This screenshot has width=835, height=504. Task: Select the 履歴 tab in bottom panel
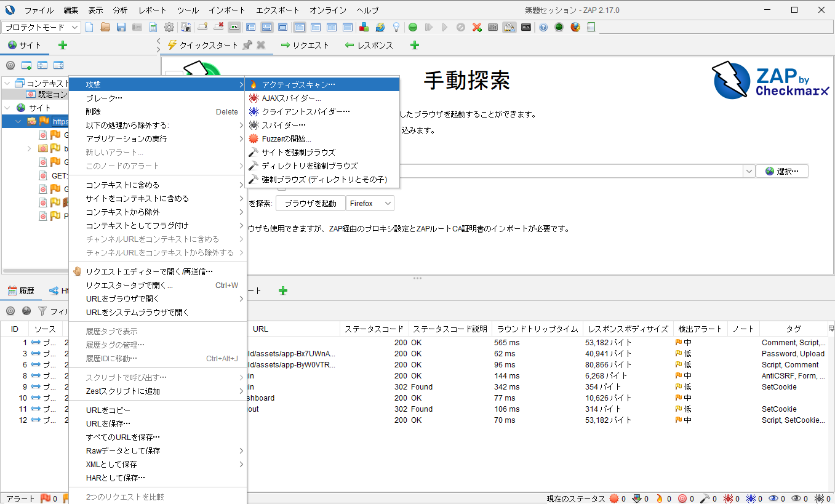click(22, 290)
